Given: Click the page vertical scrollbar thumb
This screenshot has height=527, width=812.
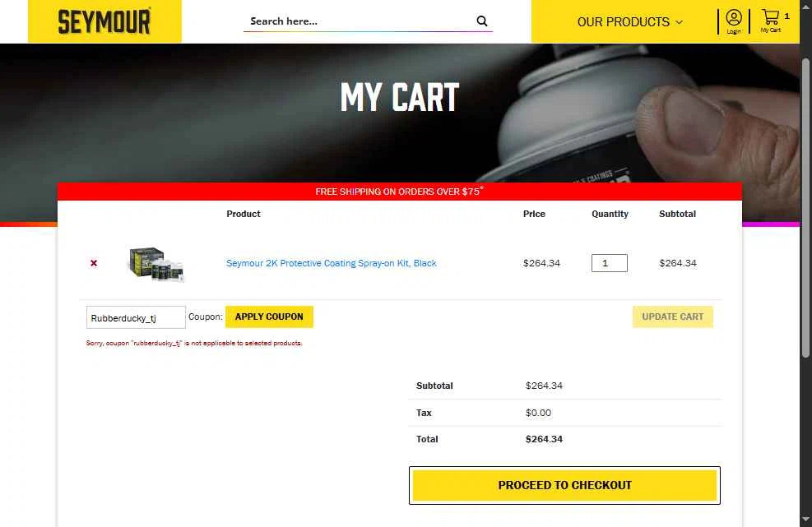Looking at the screenshot, I should [x=805, y=207].
